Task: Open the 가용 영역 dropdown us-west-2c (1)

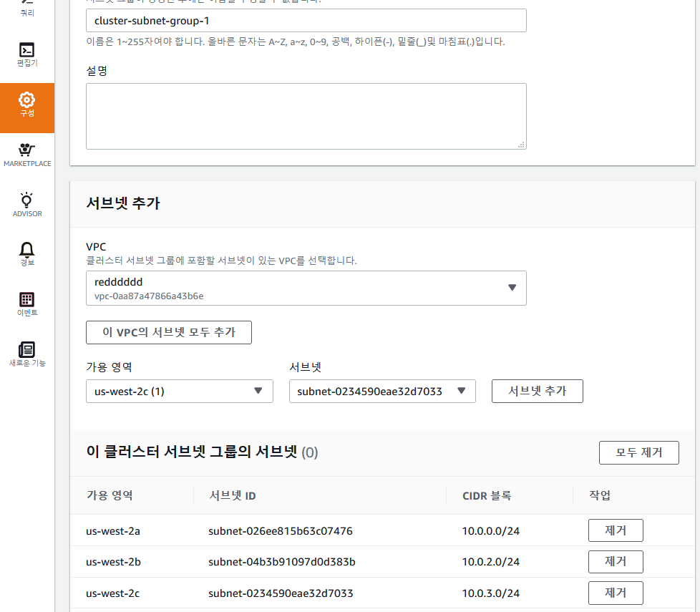Action: point(179,391)
